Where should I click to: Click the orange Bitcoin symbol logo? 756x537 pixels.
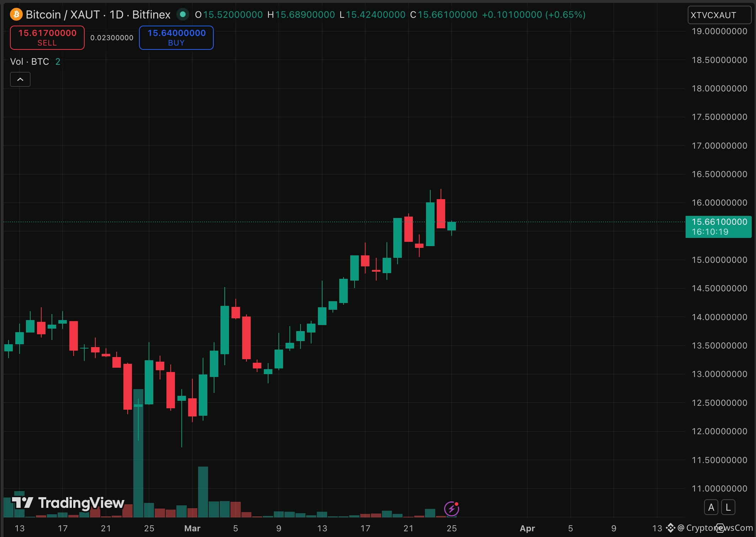pos(16,15)
